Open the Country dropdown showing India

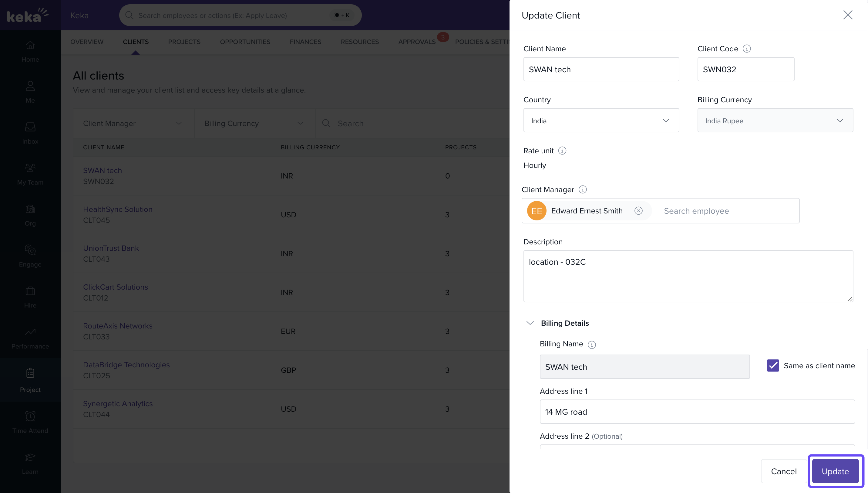point(601,121)
